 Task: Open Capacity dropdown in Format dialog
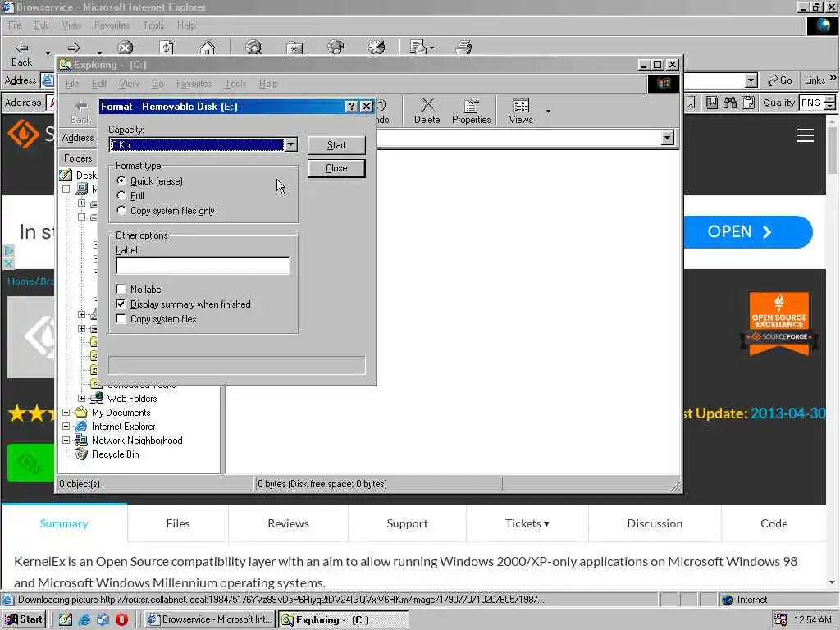coord(291,144)
